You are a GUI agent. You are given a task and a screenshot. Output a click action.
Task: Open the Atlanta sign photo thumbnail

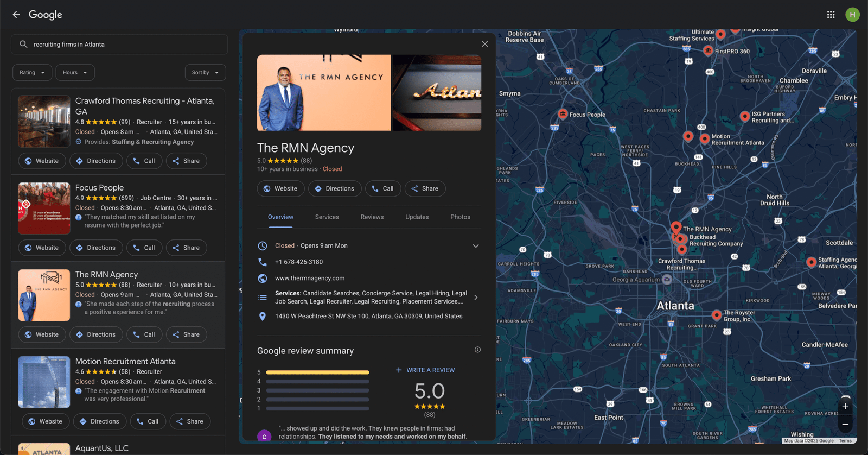(x=437, y=93)
